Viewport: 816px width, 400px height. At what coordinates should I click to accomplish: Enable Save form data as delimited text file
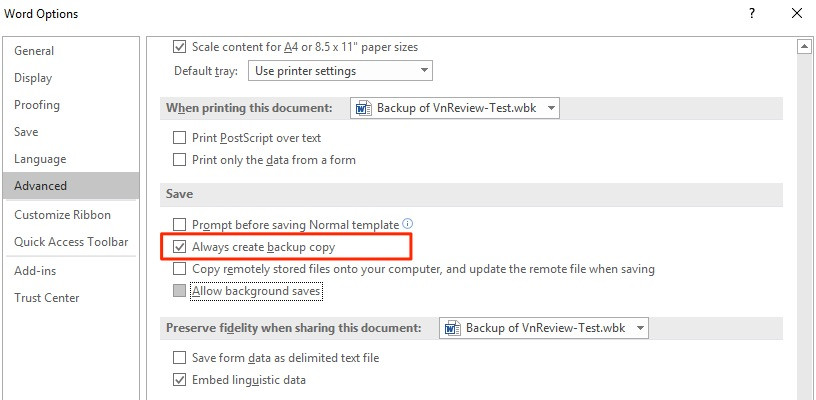pos(180,358)
